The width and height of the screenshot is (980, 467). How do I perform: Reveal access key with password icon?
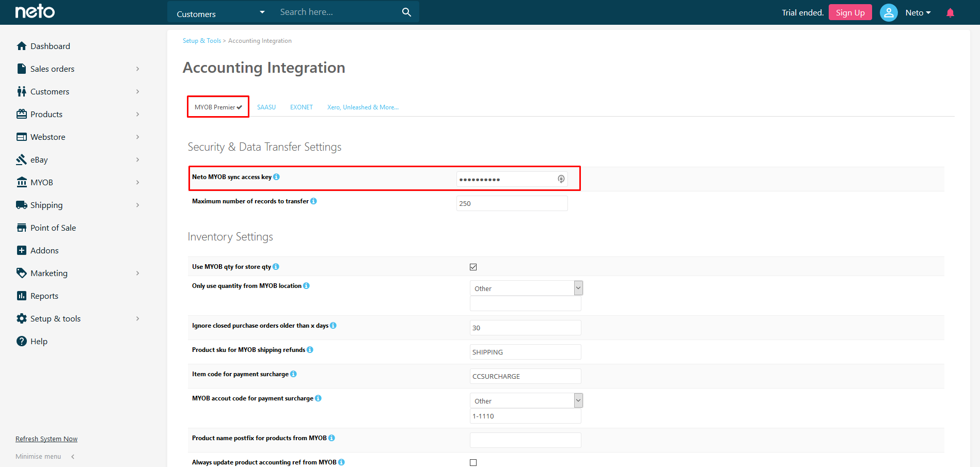coord(561,179)
